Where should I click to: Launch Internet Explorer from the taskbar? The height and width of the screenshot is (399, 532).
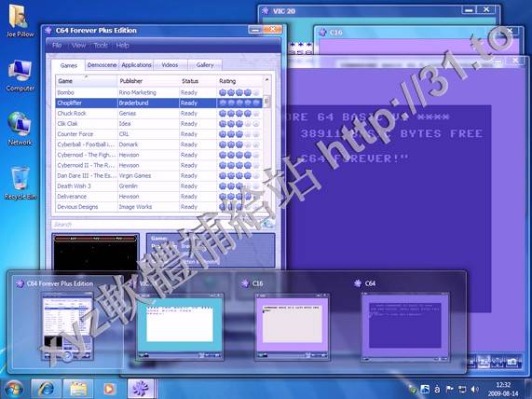click(x=46, y=389)
